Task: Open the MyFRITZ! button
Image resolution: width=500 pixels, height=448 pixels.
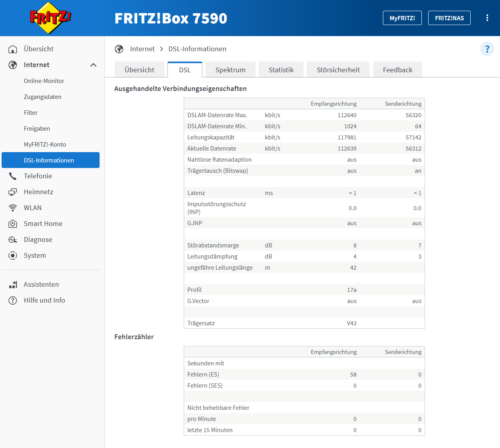Action: (402, 18)
